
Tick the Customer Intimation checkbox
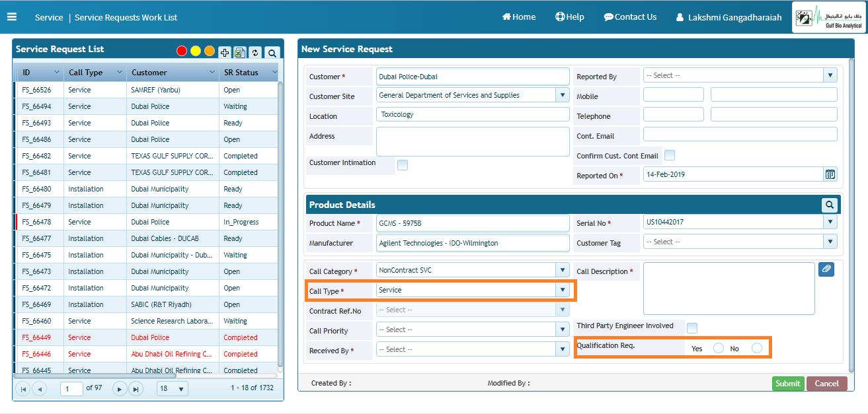coord(403,165)
